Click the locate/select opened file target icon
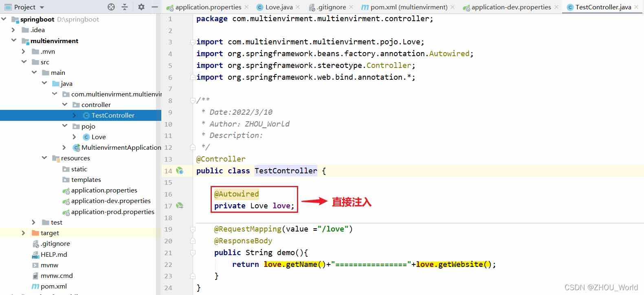 [x=111, y=7]
